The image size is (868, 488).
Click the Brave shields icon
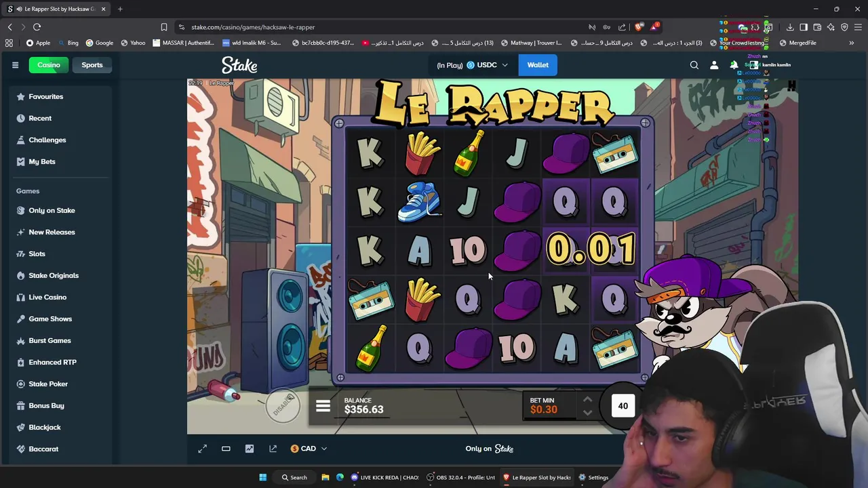coord(639,27)
